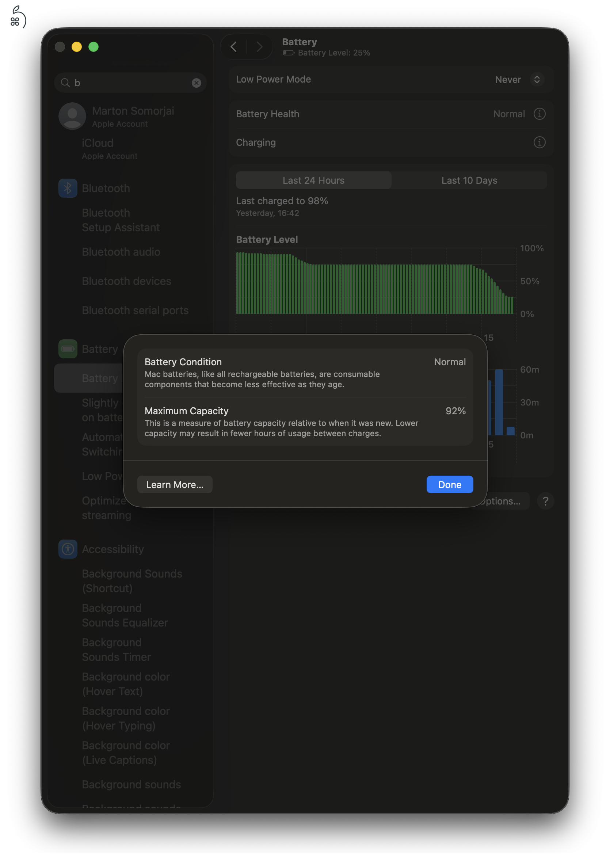Click the green zoom window button

(94, 47)
